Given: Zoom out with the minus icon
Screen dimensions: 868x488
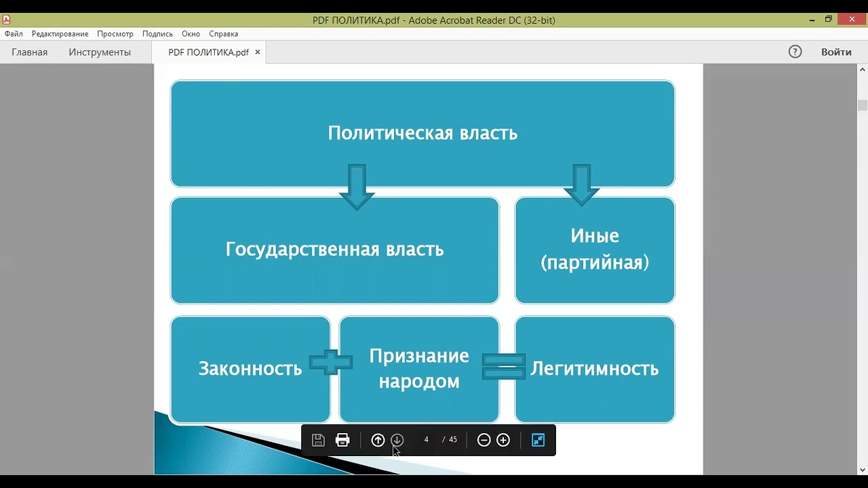Looking at the screenshot, I should [484, 440].
